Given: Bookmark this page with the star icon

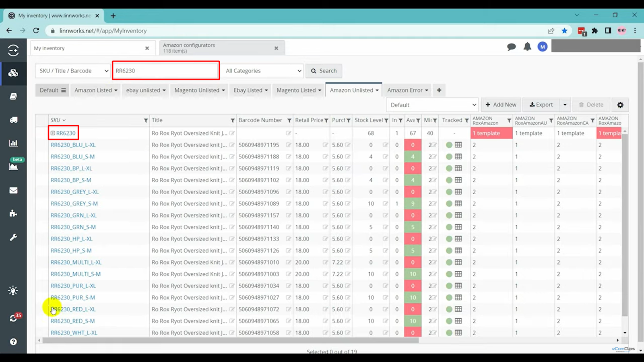Looking at the screenshot, I should (x=565, y=31).
